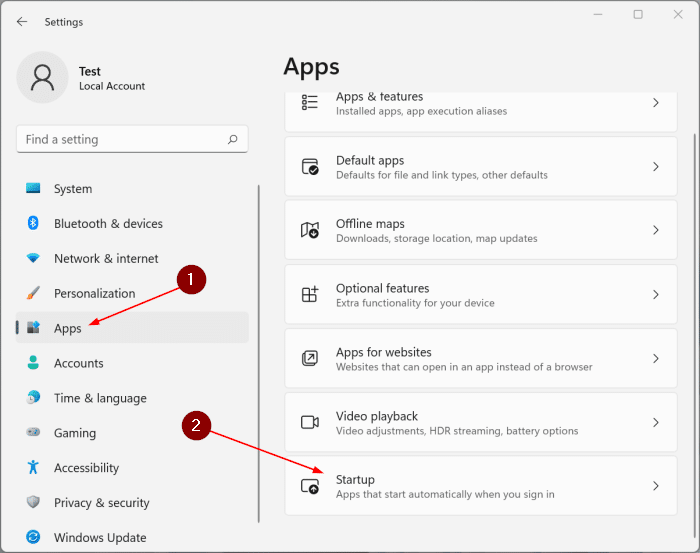Viewport: 700px width, 553px height.
Task: Open the Test user profile avatar
Action: coord(42,77)
